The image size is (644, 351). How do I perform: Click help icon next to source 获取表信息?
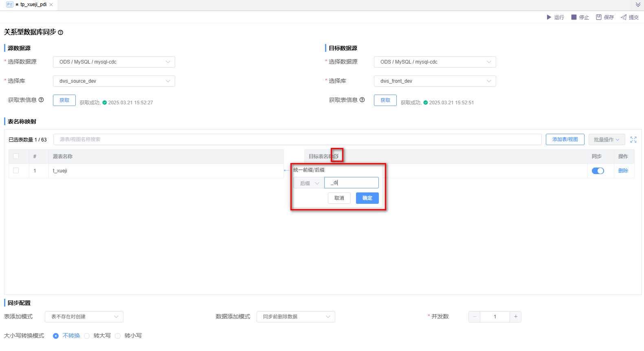pos(41,100)
